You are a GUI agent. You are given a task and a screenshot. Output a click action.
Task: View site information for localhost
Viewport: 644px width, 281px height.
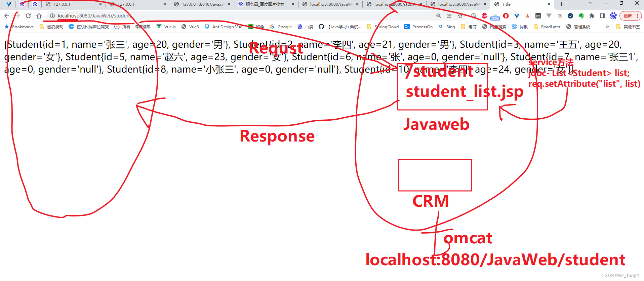[x=52, y=16]
